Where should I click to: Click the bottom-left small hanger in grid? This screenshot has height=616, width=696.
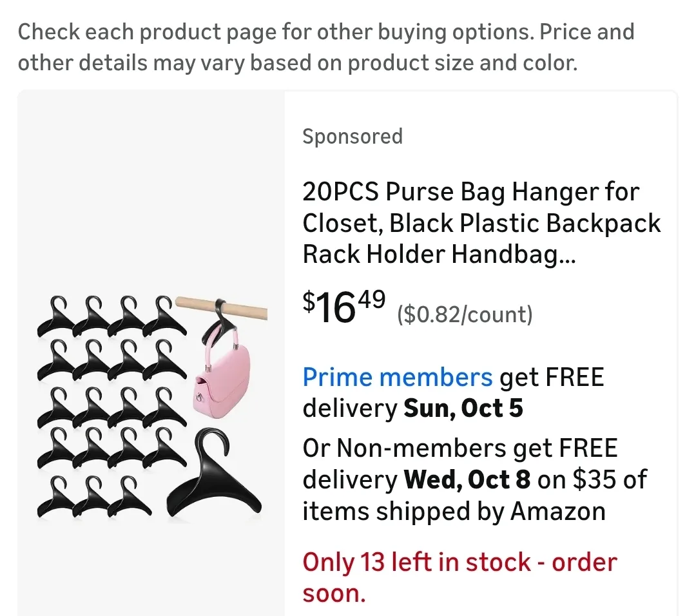pos(57,498)
